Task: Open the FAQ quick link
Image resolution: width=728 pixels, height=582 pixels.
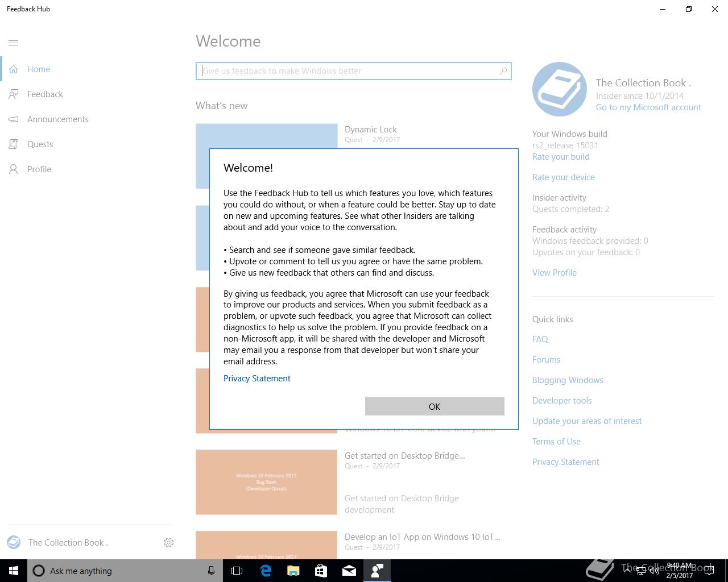Action: coord(540,339)
